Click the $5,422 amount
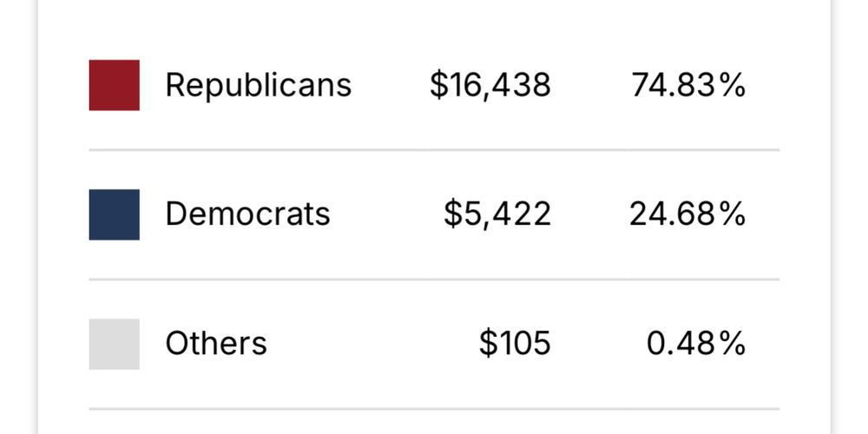 click(497, 214)
